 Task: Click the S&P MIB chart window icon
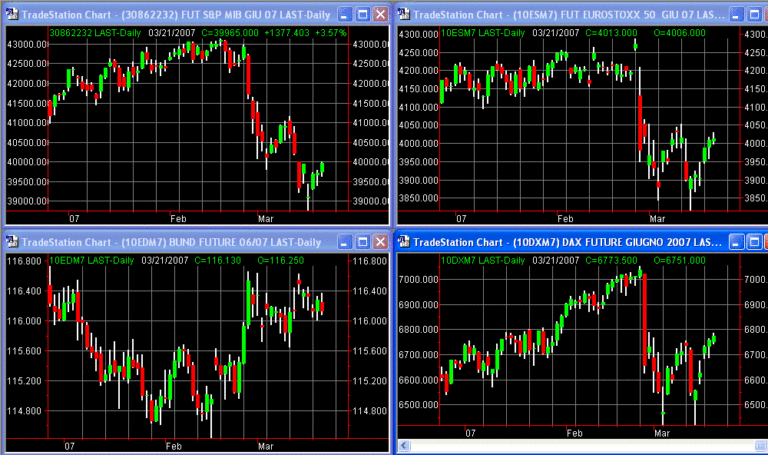pos(11,14)
